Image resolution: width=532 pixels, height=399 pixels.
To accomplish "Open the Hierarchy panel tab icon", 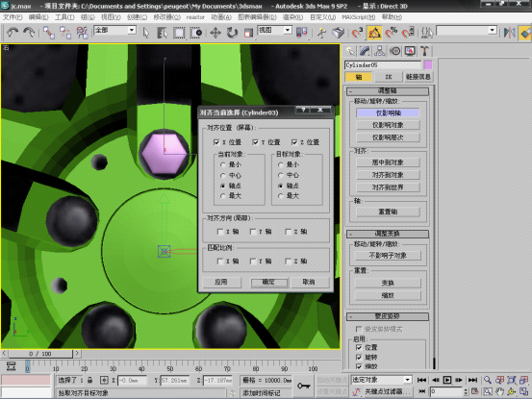I will click(x=380, y=51).
